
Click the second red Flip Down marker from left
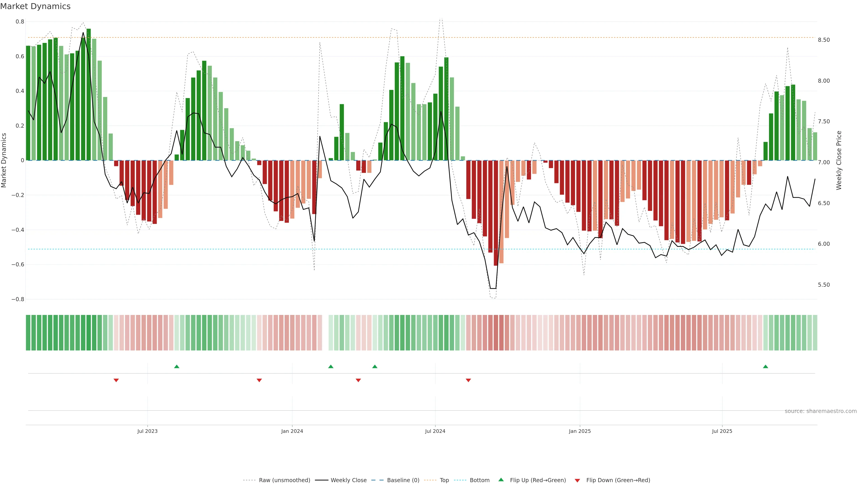tap(259, 380)
